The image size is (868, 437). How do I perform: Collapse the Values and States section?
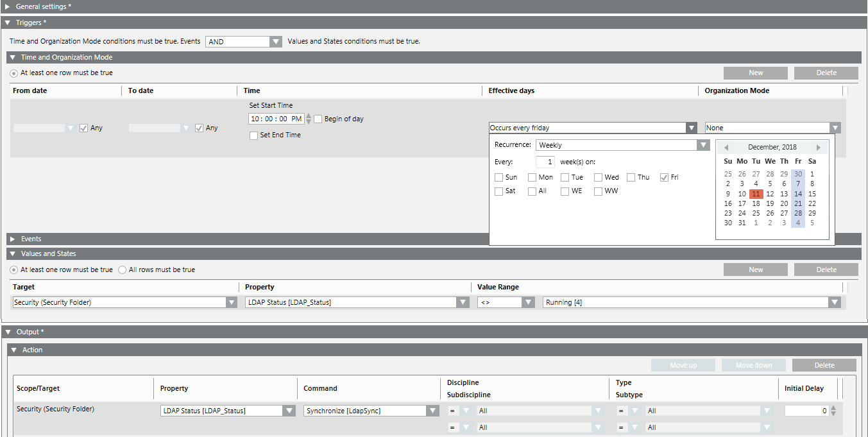12,253
